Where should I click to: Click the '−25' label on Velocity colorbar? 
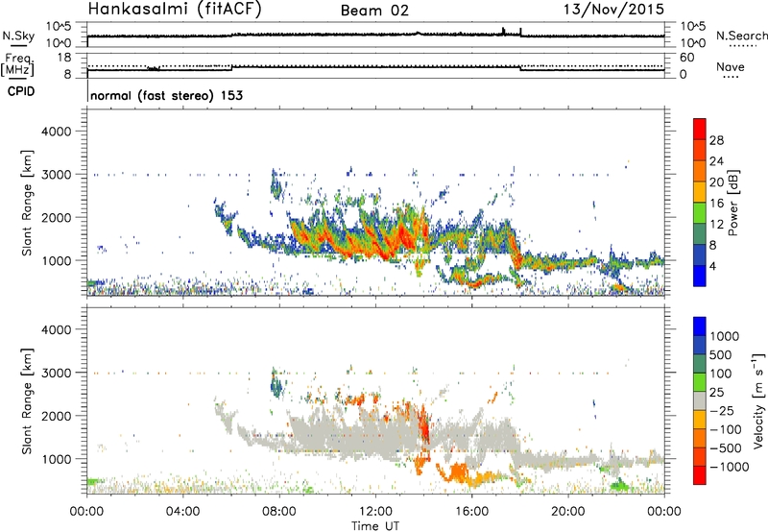(722, 411)
